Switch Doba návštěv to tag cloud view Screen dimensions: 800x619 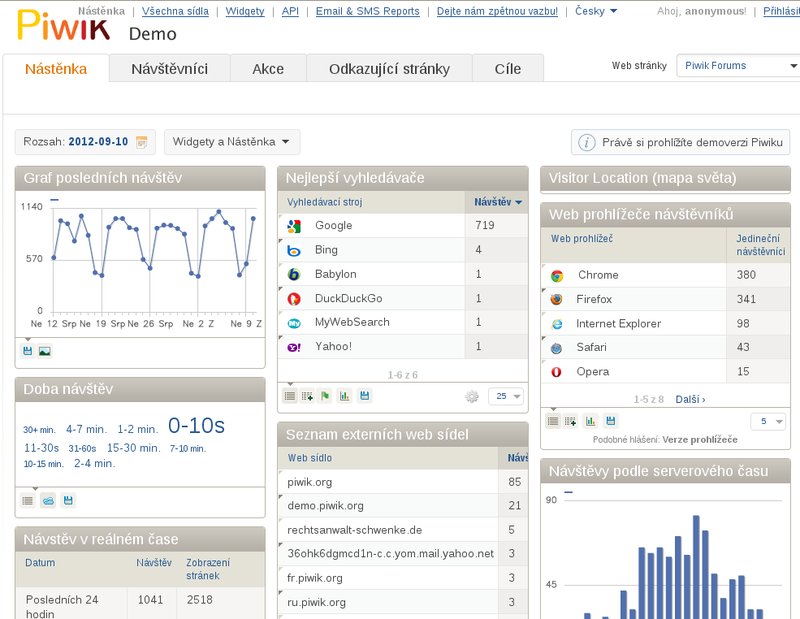click(48, 501)
